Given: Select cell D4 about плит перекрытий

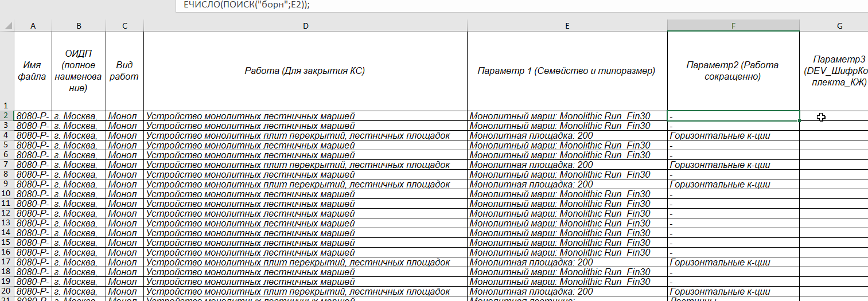Looking at the screenshot, I should [x=305, y=135].
